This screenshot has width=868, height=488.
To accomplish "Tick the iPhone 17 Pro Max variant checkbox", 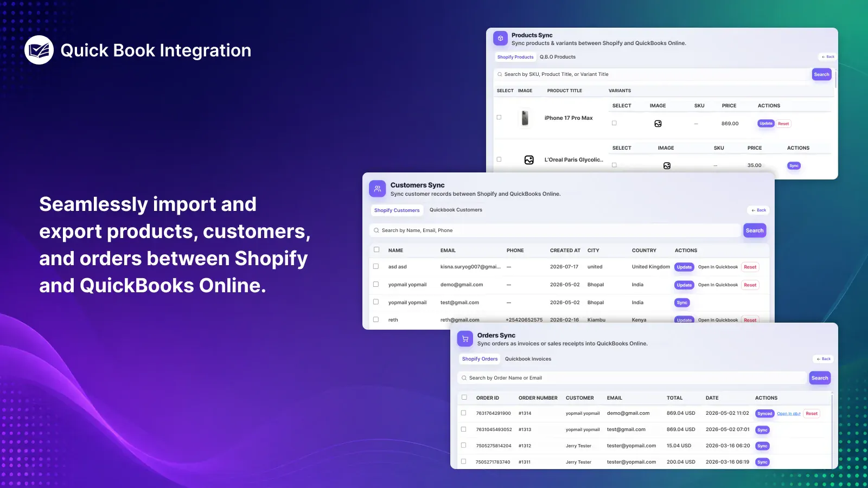I will click(x=614, y=123).
